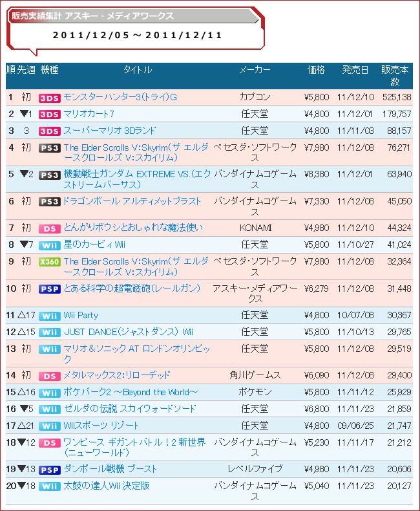Click the 機種 column header
The width and height of the screenshot is (420, 511).
click(50, 70)
